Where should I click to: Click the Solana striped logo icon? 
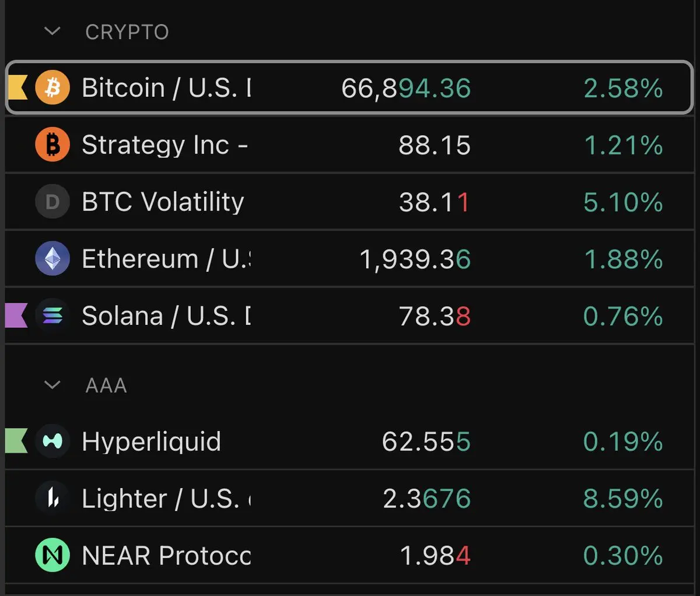(x=52, y=315)
